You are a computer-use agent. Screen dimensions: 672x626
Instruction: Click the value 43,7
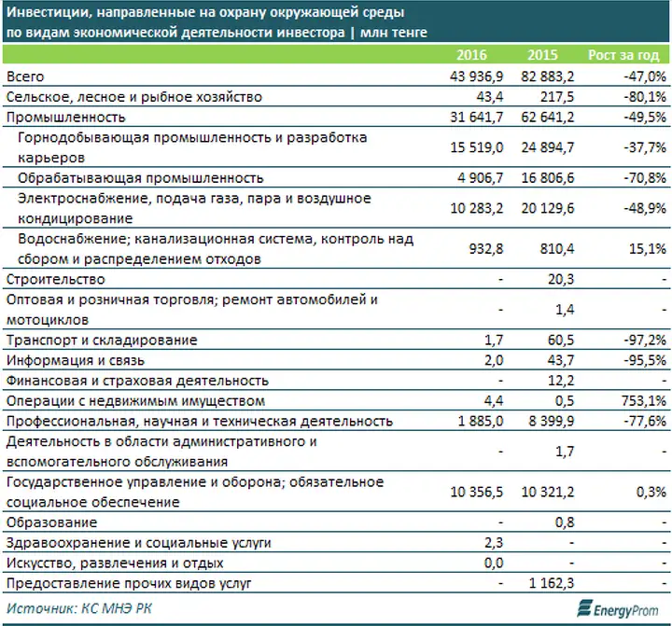pyautogui.click(x=561, y=360)
